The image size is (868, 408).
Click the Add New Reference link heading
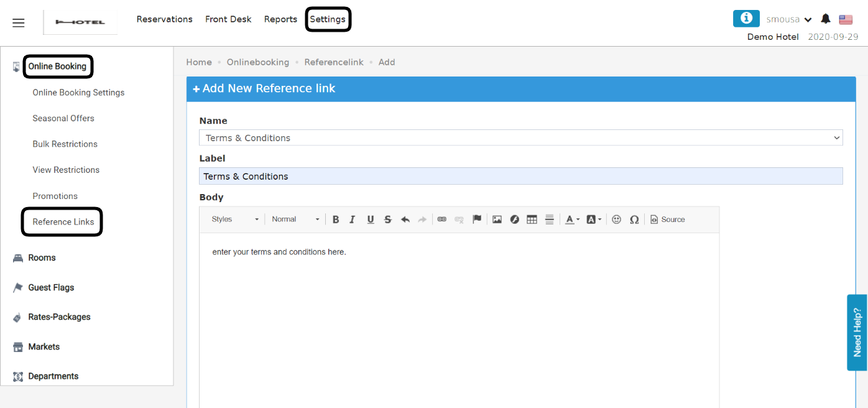coord(264,88)
